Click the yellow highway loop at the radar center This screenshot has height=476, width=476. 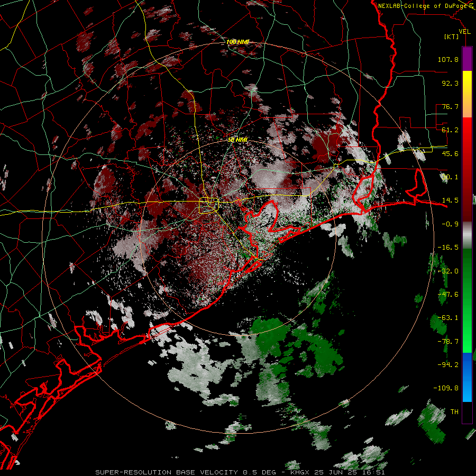[208, 206]
